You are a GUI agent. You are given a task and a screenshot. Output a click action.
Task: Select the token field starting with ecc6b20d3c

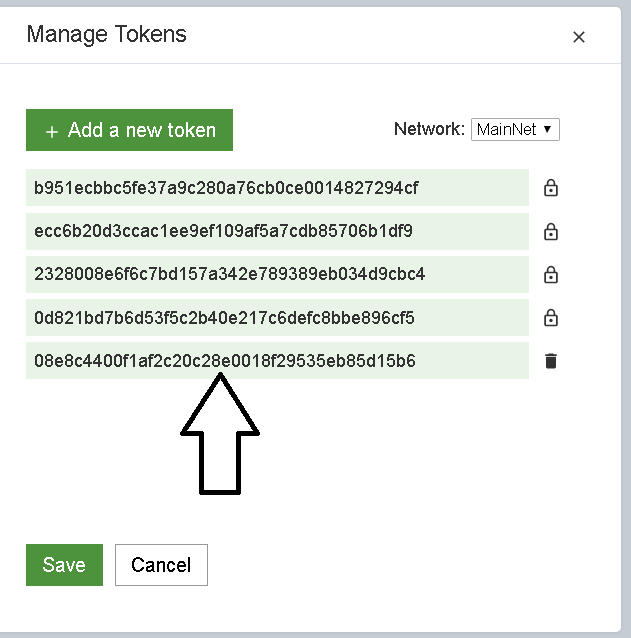277,232
